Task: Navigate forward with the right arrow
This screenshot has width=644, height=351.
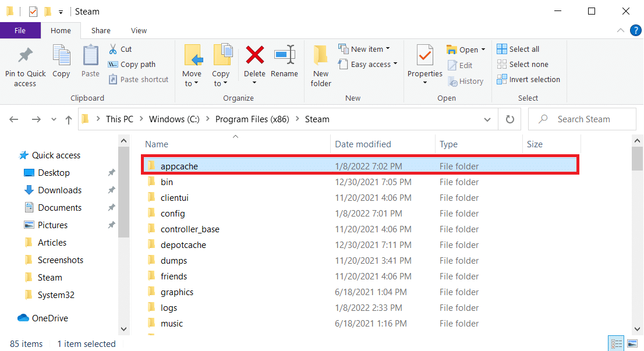Action: (36, 119)
